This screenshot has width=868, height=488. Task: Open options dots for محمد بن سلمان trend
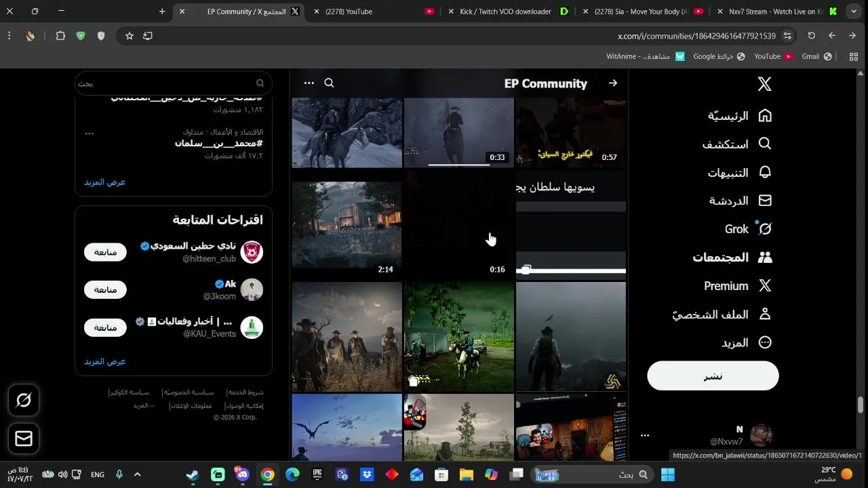pos(89,134)
